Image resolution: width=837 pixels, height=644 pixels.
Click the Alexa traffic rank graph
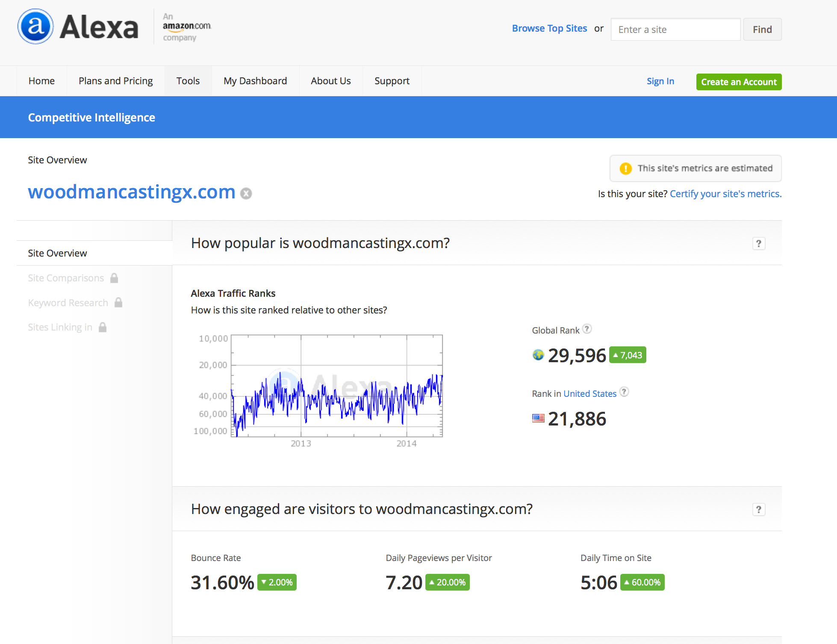click(336, 386)
